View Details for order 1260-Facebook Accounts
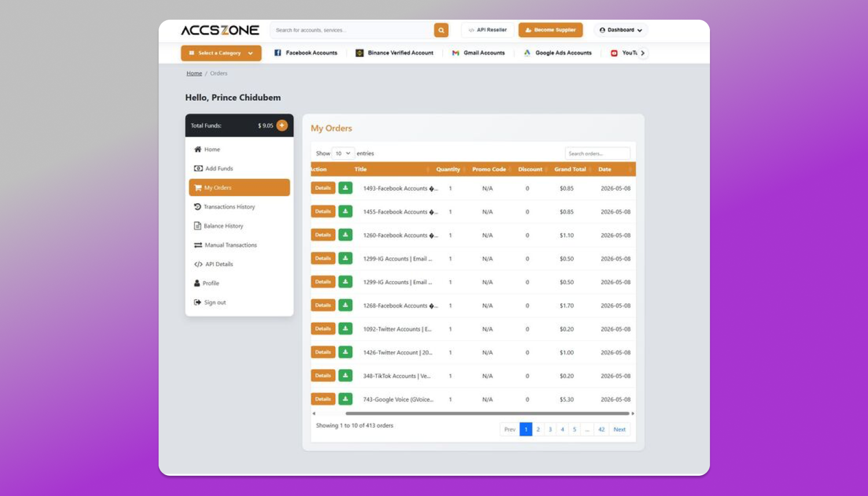Image resolution: width=868 pixels, height=496 pixels. (323, 235)
